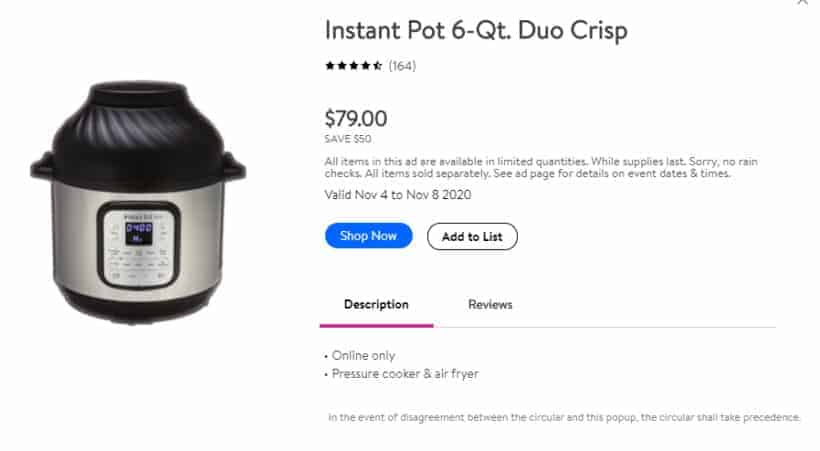Click the circular precedence disclaimer at the bottom
This screenshot has width=820, height=451.
pos(564,418)
